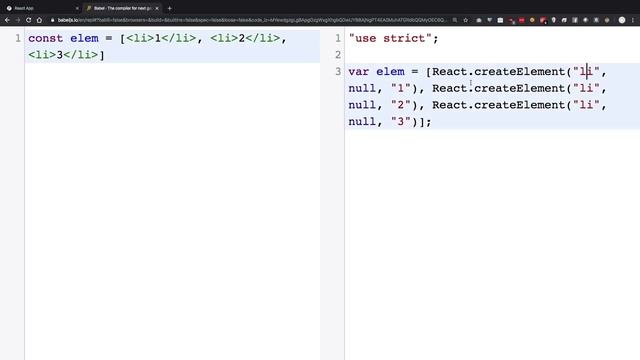Click line number 2 in the output pane
The width and height of the screenshot is (640, 360).
pyautogui.click(x=338, y=55)
